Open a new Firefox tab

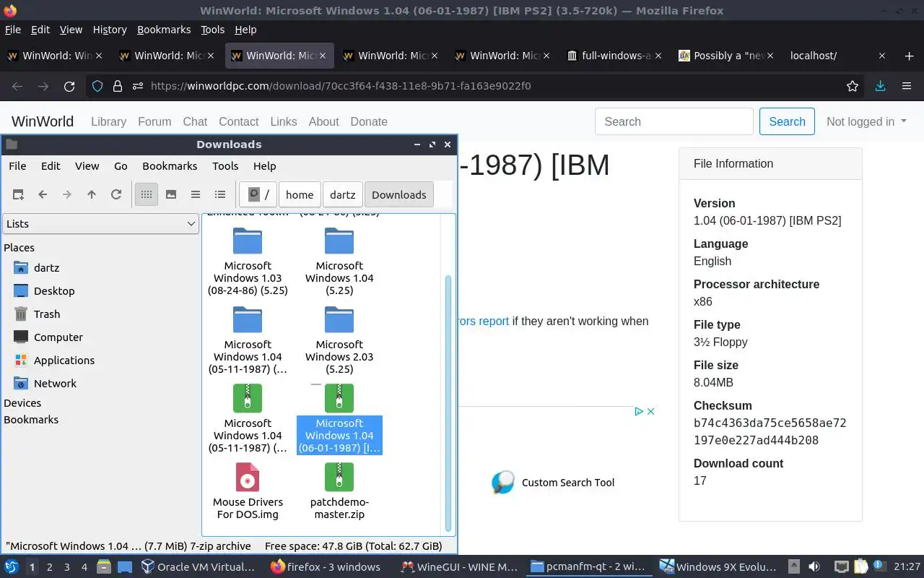(909, 56)
